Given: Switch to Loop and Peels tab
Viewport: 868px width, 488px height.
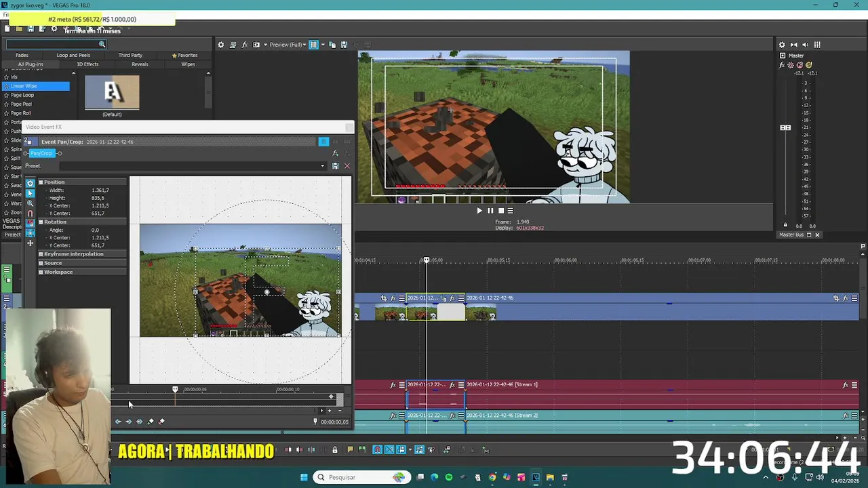Looking at the screenshot, I should click(x=73, y=55).
